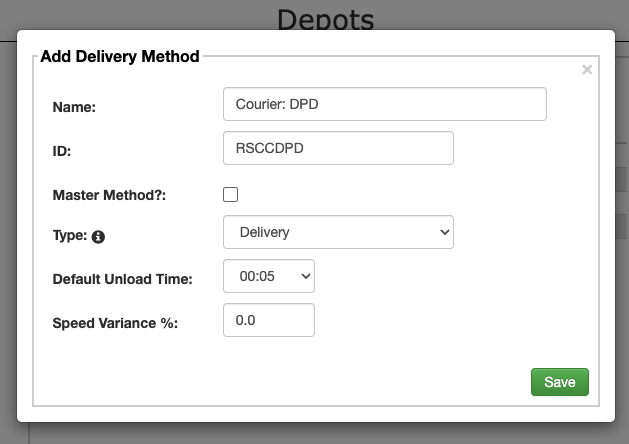
Task: Click the Type: label text
Action: point(70,235)
